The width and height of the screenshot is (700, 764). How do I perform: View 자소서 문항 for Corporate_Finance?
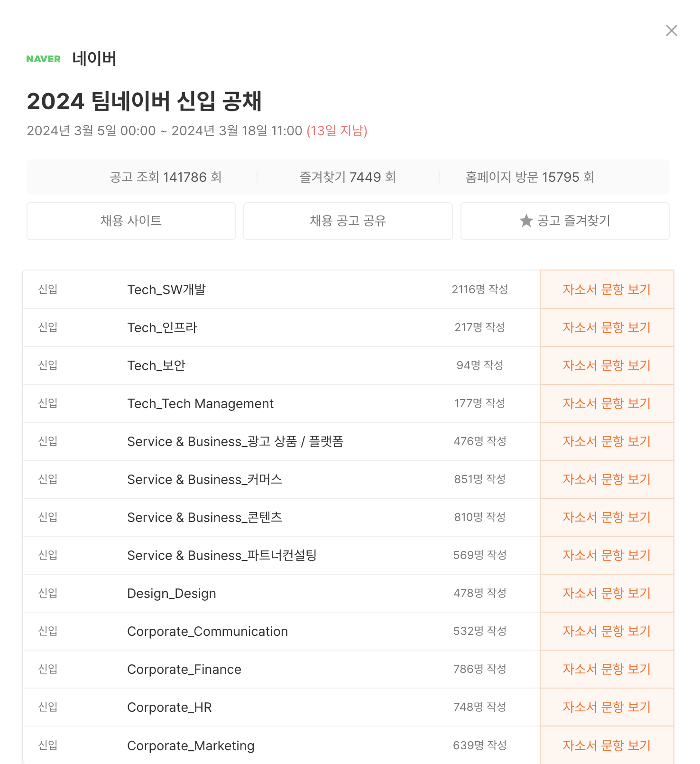click(607, 669)
